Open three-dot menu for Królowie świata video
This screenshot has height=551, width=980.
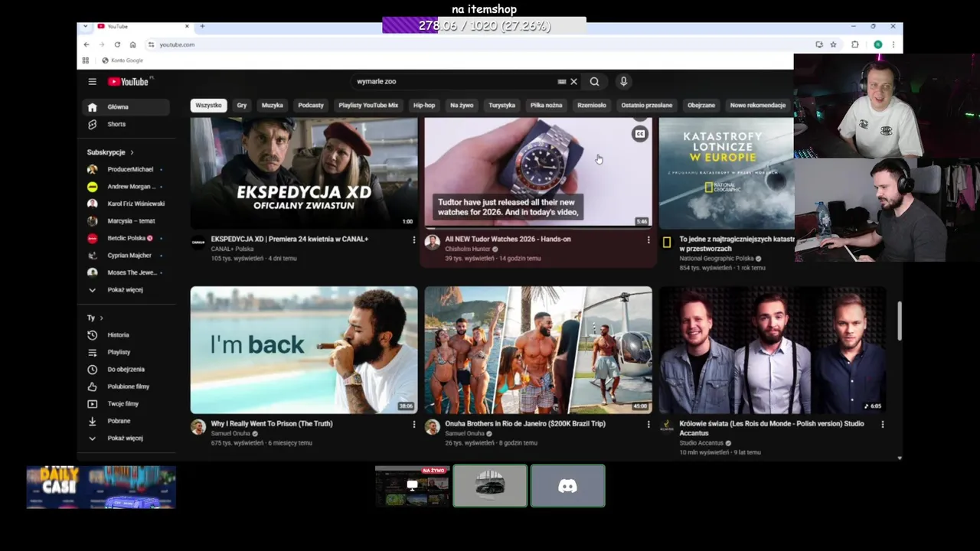tap(883, 424)
